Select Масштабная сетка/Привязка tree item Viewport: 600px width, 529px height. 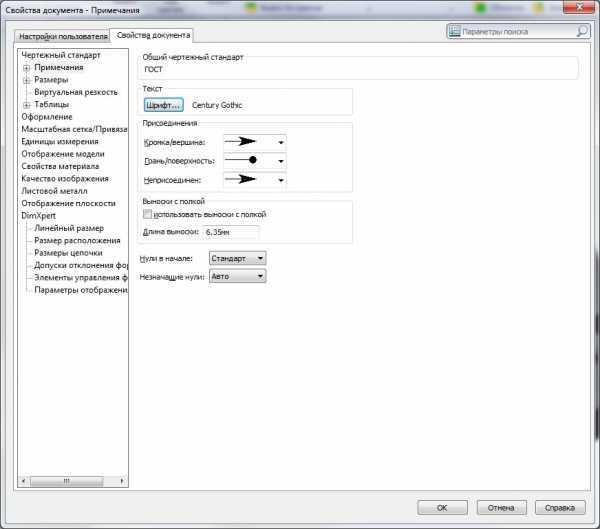pos(74,129)
